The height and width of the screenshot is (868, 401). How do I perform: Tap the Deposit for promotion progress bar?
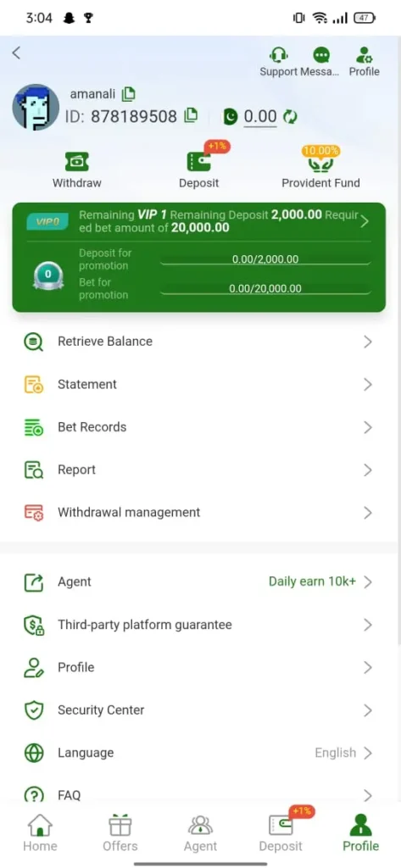pos(266,259)
